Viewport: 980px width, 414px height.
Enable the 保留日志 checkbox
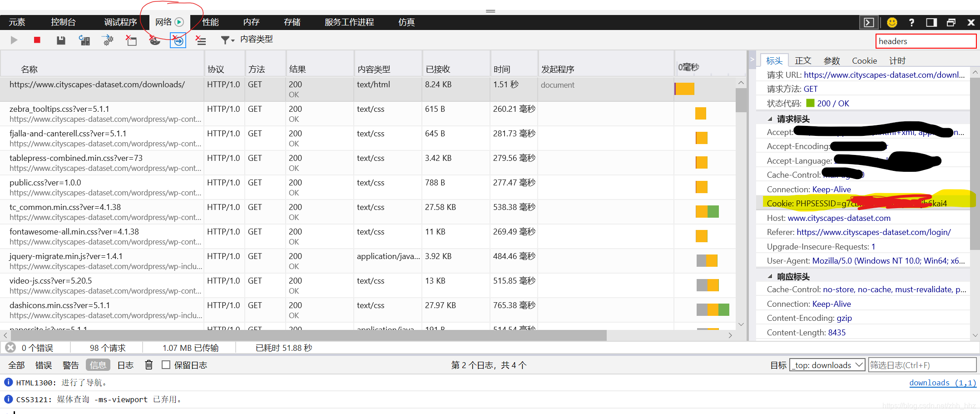click(166, 365)
